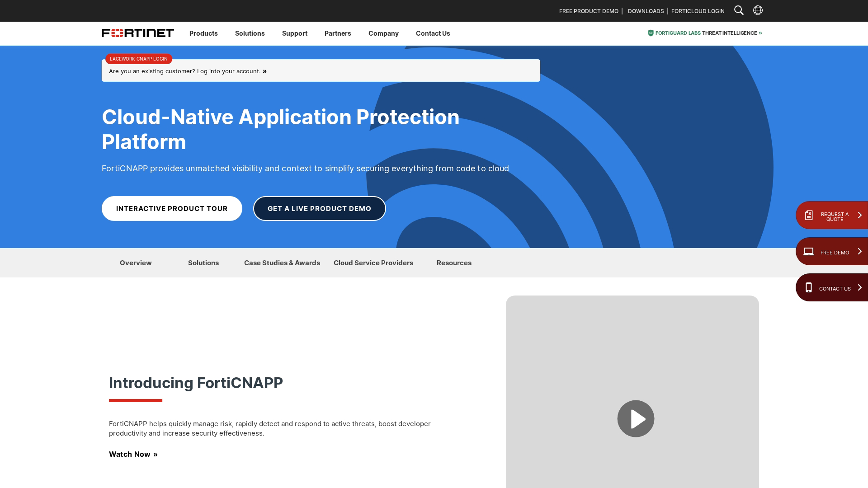Click the Fortinet logo
The height and width of the screenshot is (488, 868).
click(138, 33)
